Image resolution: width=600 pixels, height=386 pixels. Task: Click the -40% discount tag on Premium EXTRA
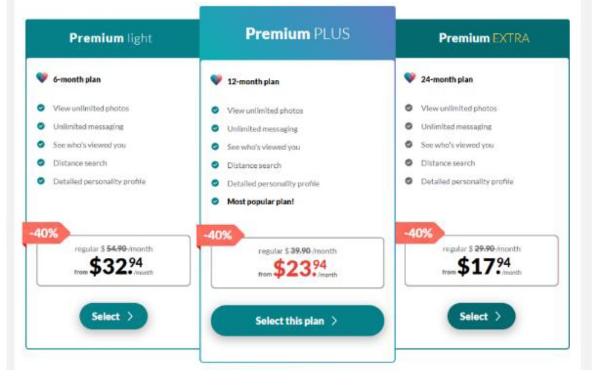click(420, 233)
